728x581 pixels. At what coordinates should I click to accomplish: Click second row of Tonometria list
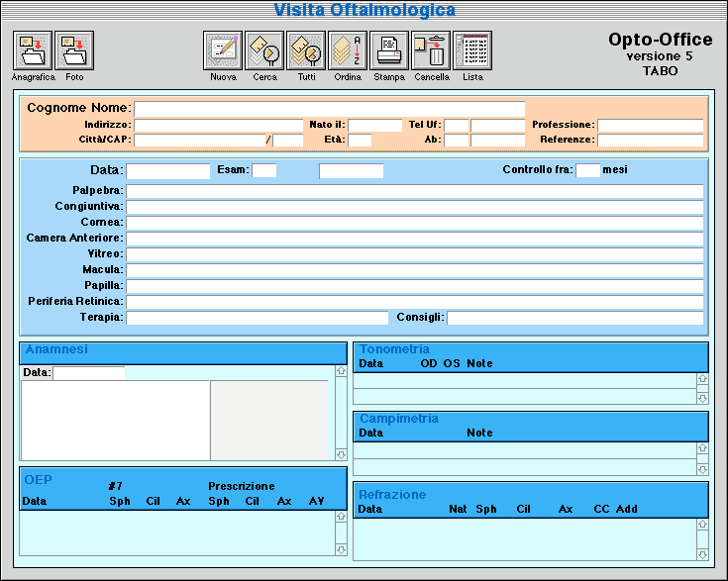(525, 397)
